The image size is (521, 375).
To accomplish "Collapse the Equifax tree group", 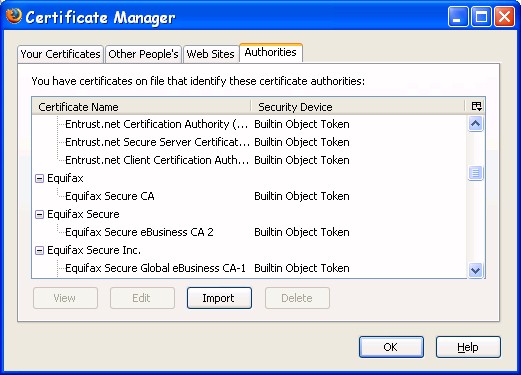I will pos(39,178).
